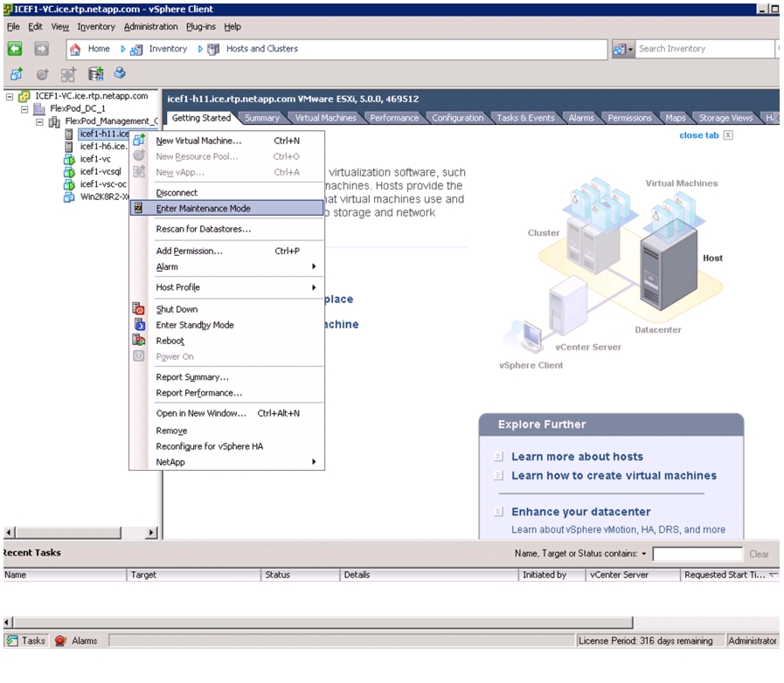Switch to the Virtual Machines tab
Screen dimensions: 784x683
tap(325, 118)
